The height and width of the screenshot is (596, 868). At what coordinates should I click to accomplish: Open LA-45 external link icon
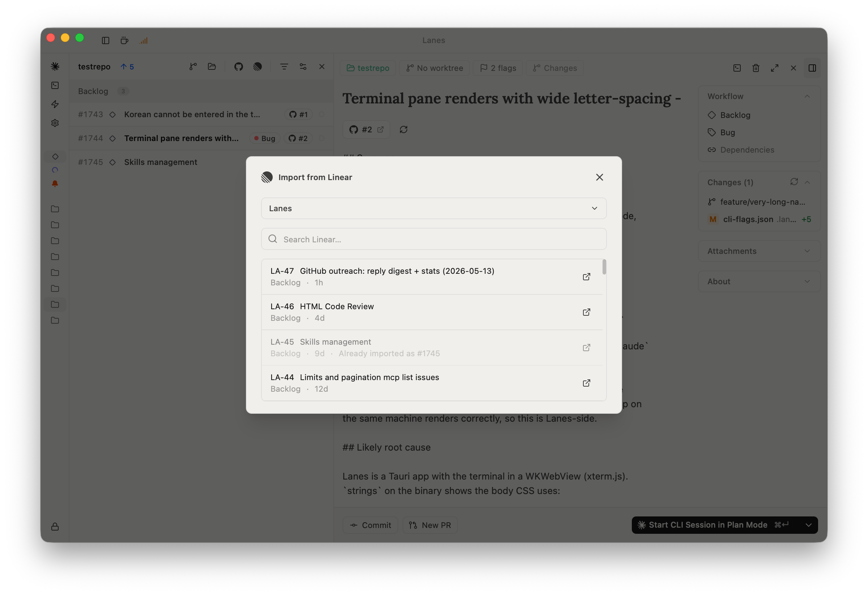[586, 347]
